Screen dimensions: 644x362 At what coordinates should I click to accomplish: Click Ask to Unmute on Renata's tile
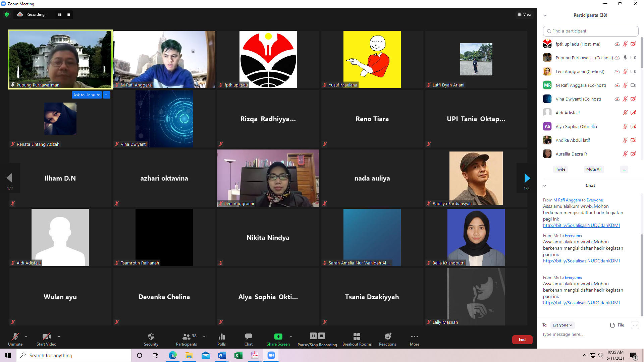[87, 95]
